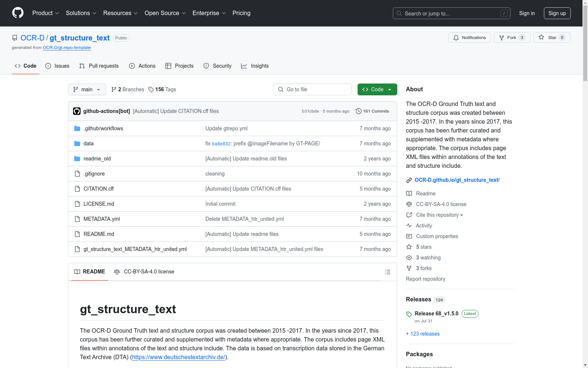Expand the Product menu

click(46, 13)
